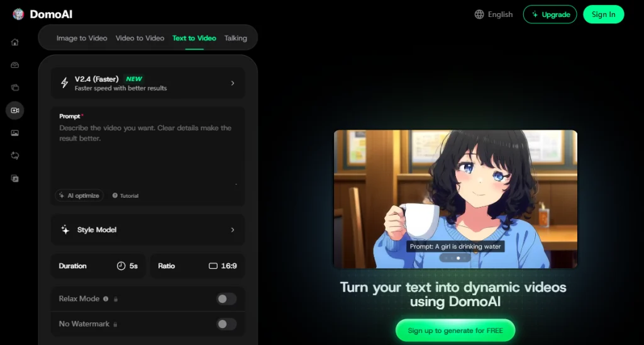This screenshot has height=345, width=644.
Task: Click the aspect ratio rectangle icon
Action: [x=213, y=266]
